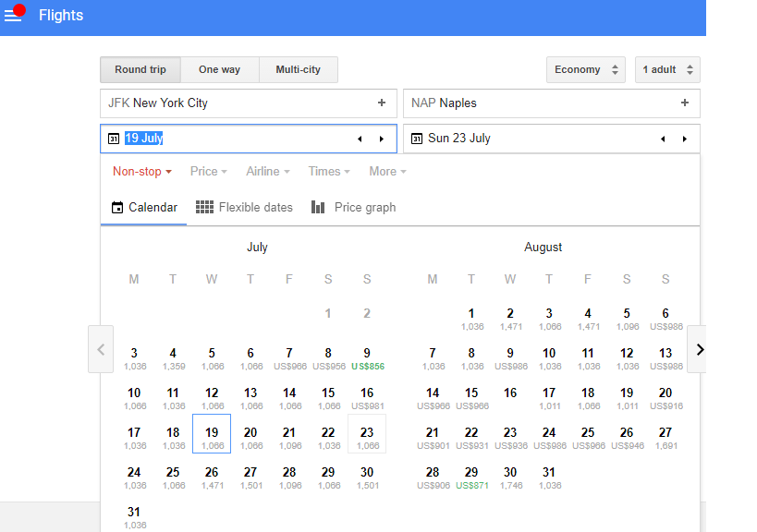757x532 pixels.
Task: Click plus icon beside NAP Naples
Action: point(685,103)
